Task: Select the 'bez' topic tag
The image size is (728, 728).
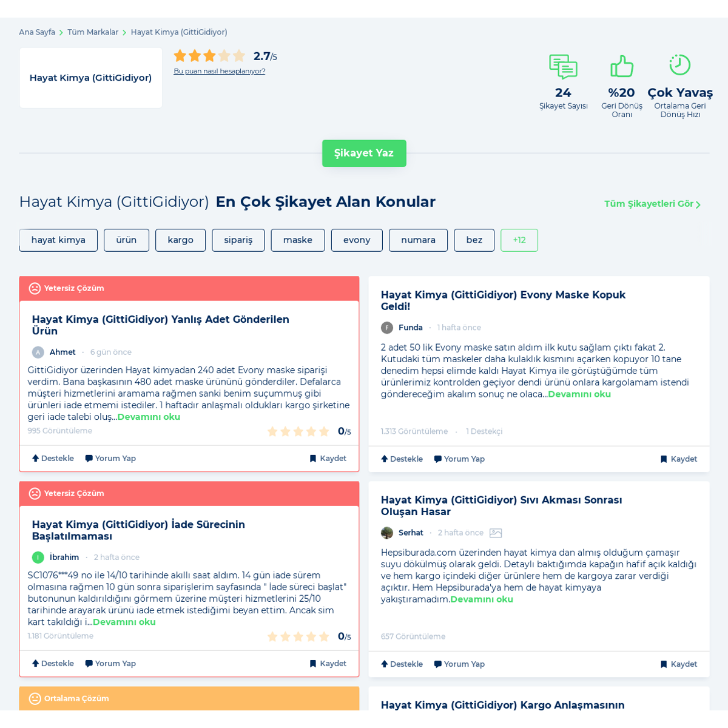Action: [x=474, y=240]
